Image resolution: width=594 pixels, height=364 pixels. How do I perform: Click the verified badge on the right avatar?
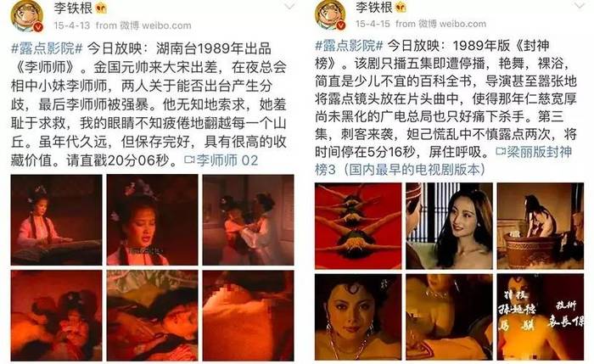click(x=340, y=25)
